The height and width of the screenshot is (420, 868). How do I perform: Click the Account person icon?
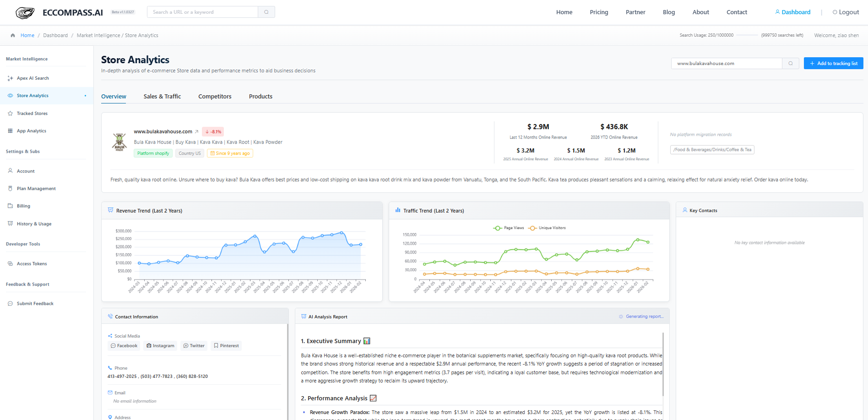10,171
